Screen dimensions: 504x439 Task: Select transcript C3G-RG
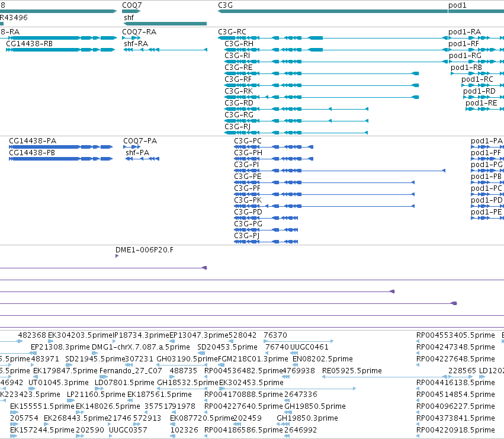coord(239,115)
